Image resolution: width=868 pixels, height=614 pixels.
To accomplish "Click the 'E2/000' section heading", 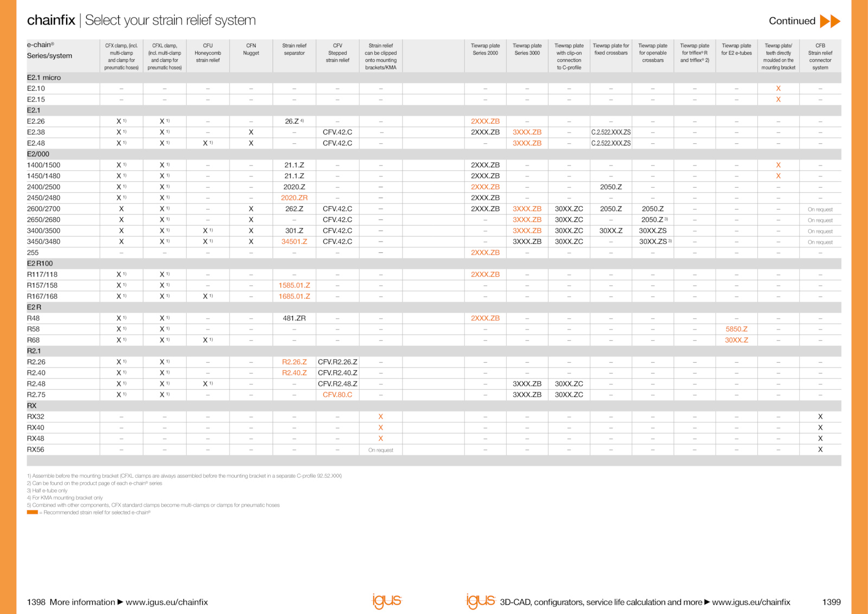I will (38, 154).
